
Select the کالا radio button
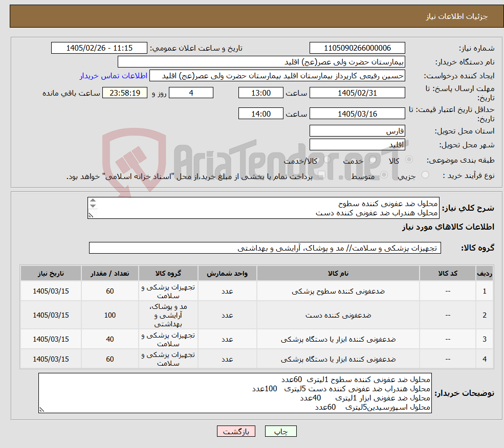(x=409, y=160)
